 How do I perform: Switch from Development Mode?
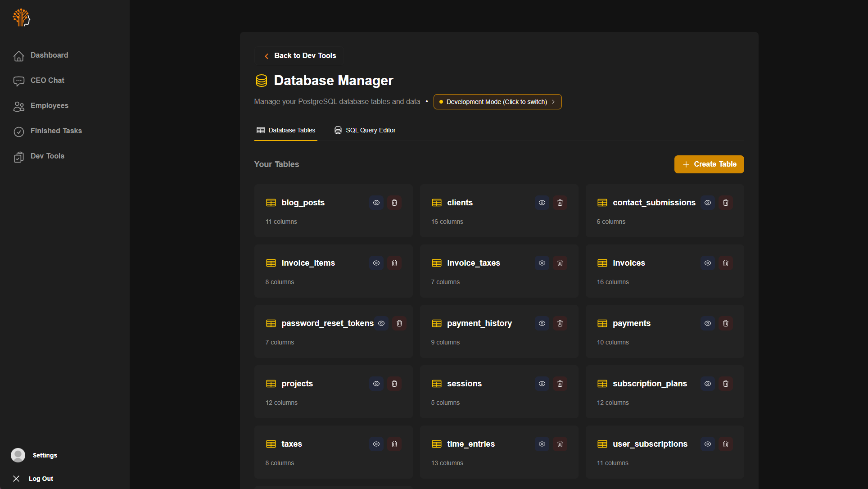tap(497, 102)
